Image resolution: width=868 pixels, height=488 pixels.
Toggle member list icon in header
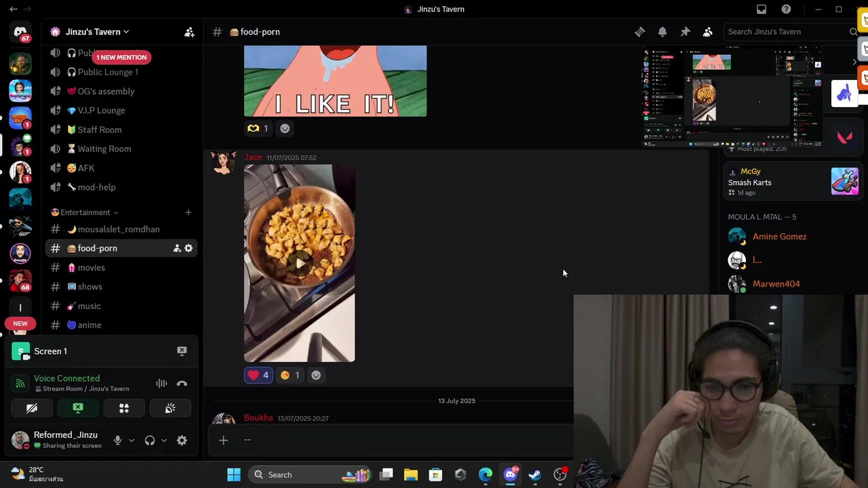(707, 32)
